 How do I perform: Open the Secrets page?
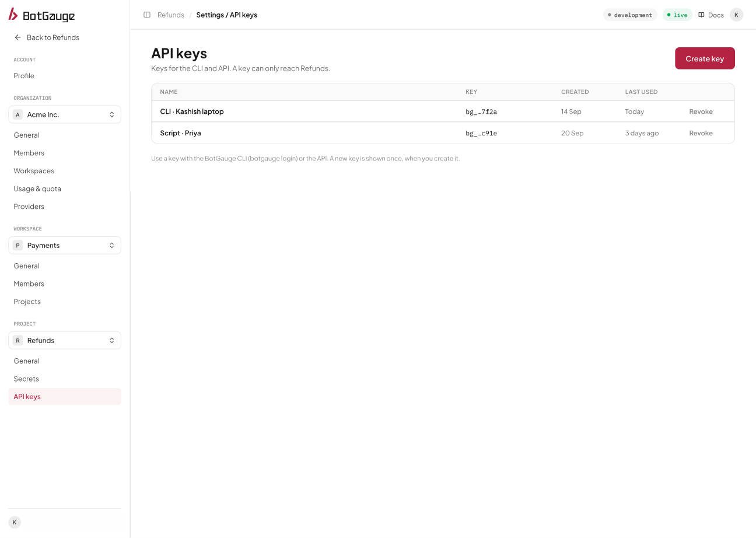[x=26, y=379]
